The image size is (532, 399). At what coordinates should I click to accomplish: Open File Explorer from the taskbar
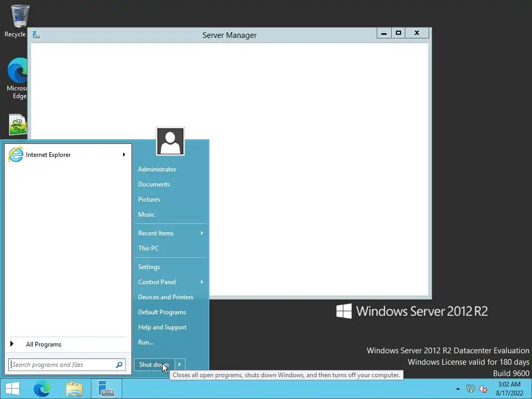coord(74,389)
